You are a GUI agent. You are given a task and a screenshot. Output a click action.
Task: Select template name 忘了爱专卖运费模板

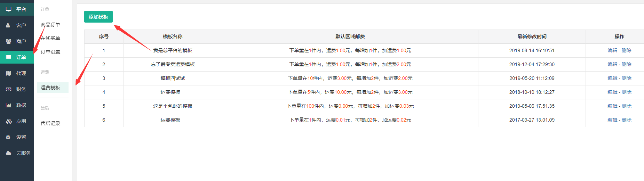pos(173,64)
